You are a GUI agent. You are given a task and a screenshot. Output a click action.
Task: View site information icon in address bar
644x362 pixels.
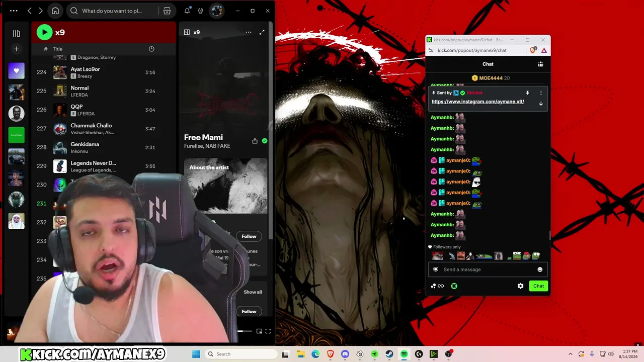431,50
